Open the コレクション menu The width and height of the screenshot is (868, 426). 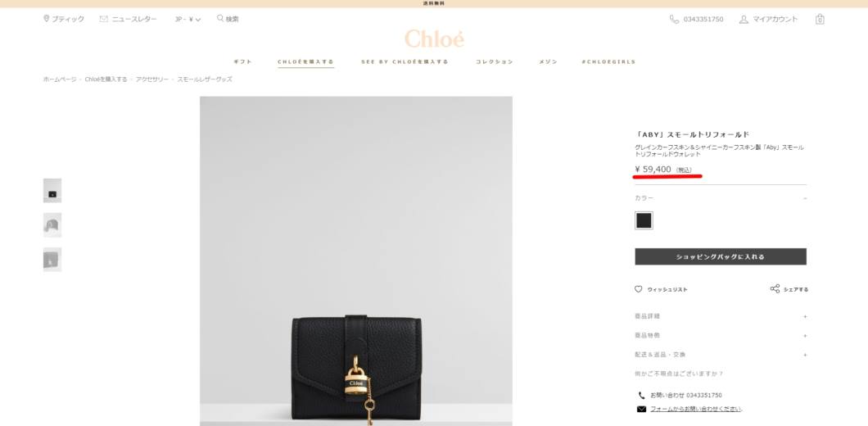[x=495, y=62]
